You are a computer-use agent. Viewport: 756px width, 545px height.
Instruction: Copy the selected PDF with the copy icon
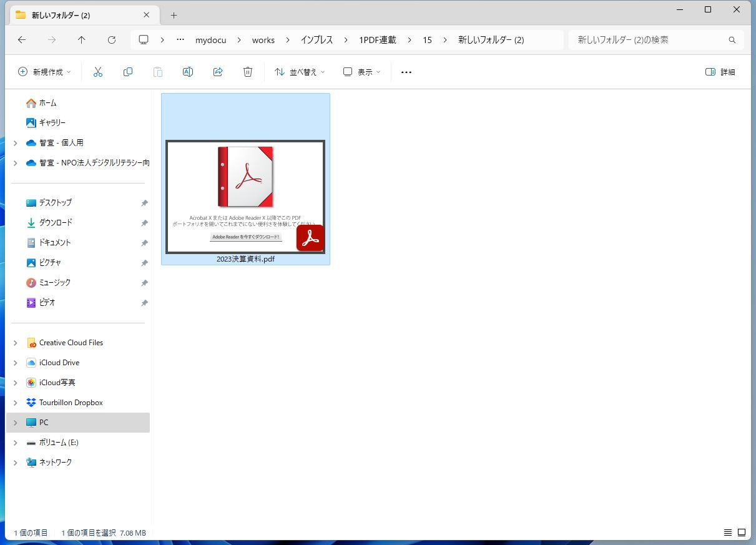[x=128, y=71]
